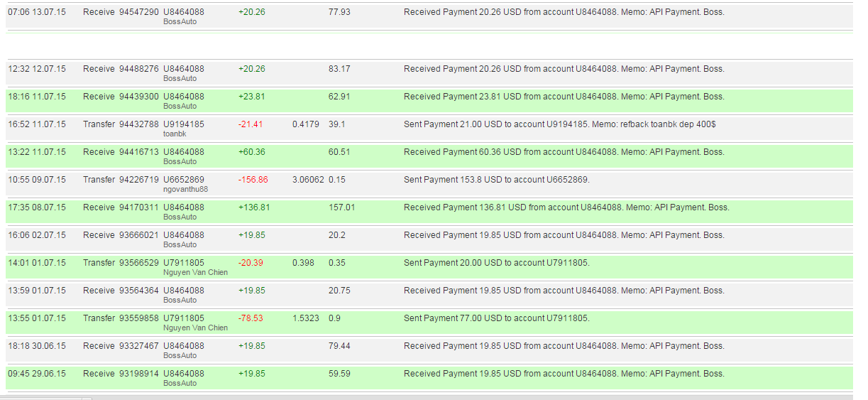Click memo 'Received Payment 23.81 USD'
The height and width of the screenshot is (400, 868).
click(564, 97)
